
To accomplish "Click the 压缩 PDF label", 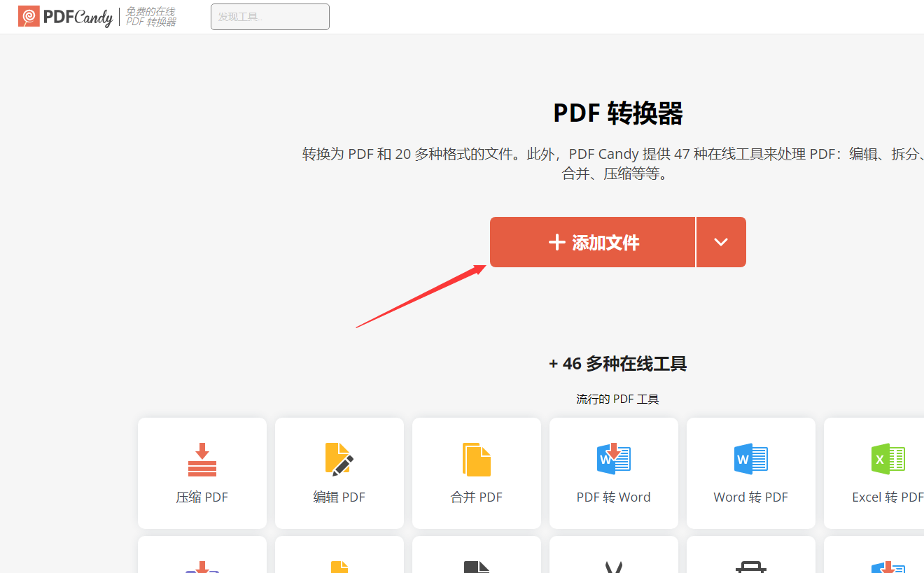I will (x=202, y=497).
